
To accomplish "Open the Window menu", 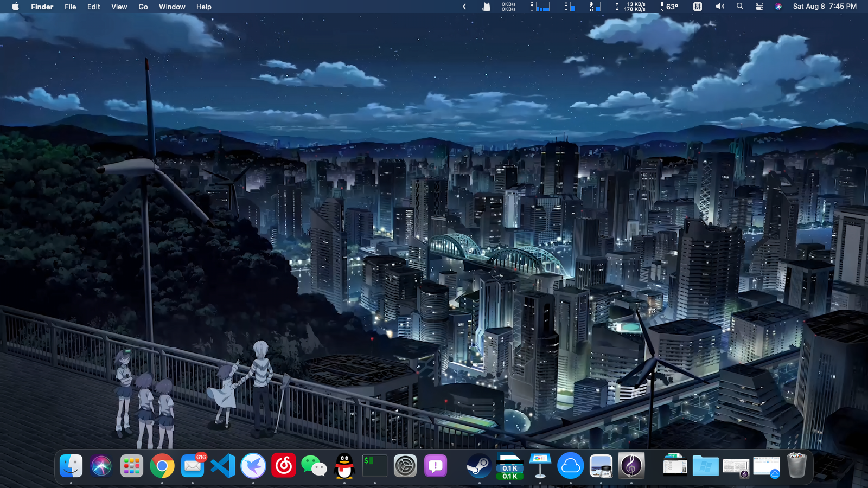I will 172,7.
